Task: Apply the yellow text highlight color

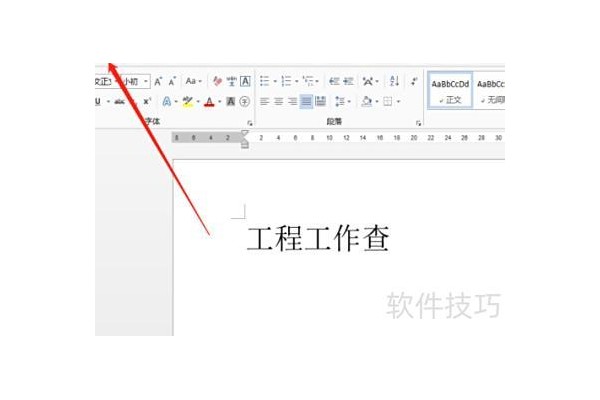Action: pos(188,101)
